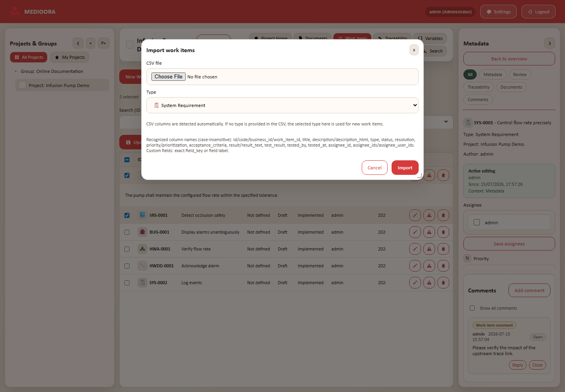Click the 'Detect occlusion safely' title cell
Image resolution: width=565 pixels, height=392 pixels.
point(203,215)
